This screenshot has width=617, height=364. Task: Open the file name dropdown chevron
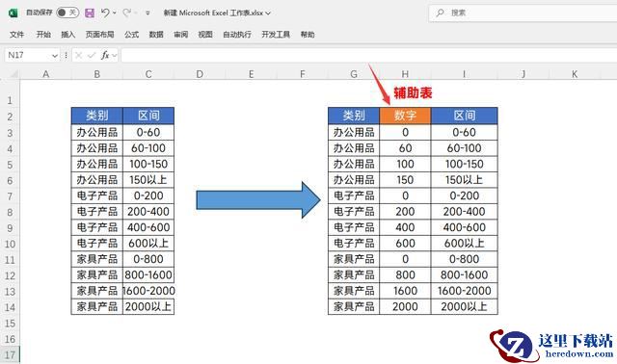click(268, 13)
